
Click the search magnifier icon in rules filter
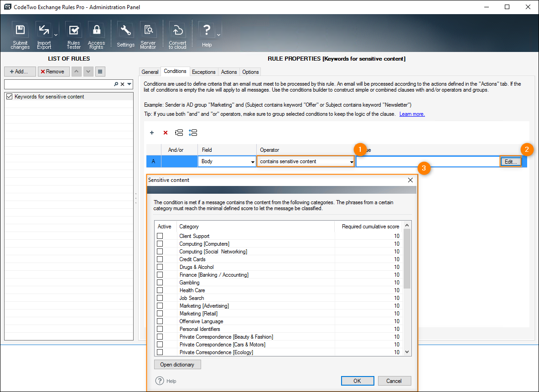pyautogui.click(x=116, y=84)
